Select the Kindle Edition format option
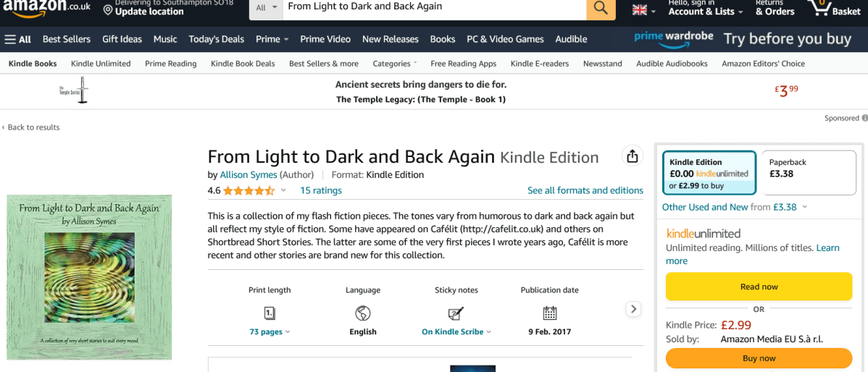 pyautogui.click(x=709, y=173)
